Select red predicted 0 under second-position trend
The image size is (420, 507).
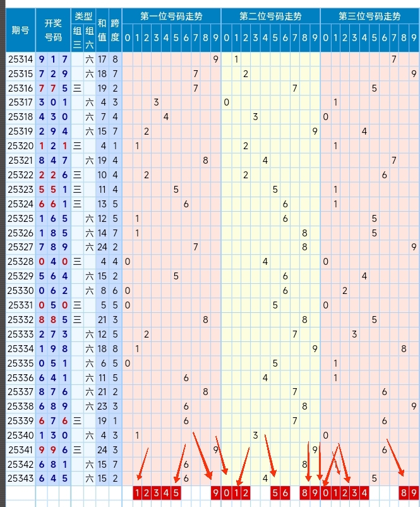coord(227,492)
